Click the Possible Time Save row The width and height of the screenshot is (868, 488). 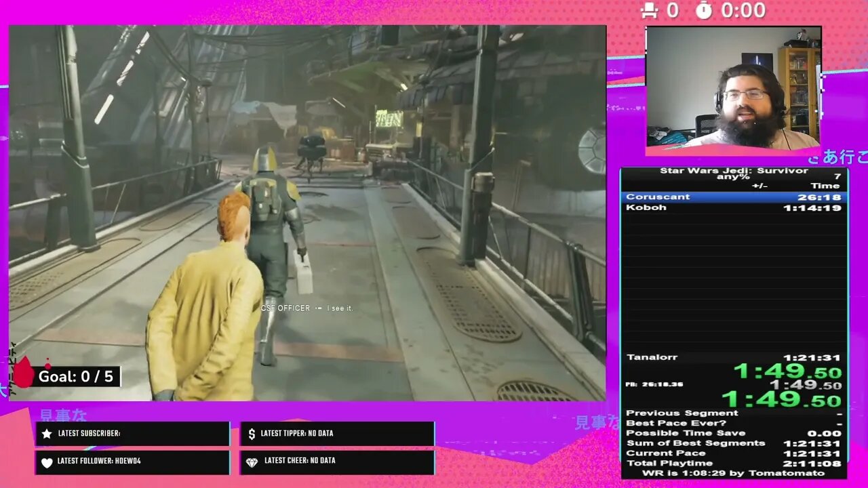[x=734, y=433]
